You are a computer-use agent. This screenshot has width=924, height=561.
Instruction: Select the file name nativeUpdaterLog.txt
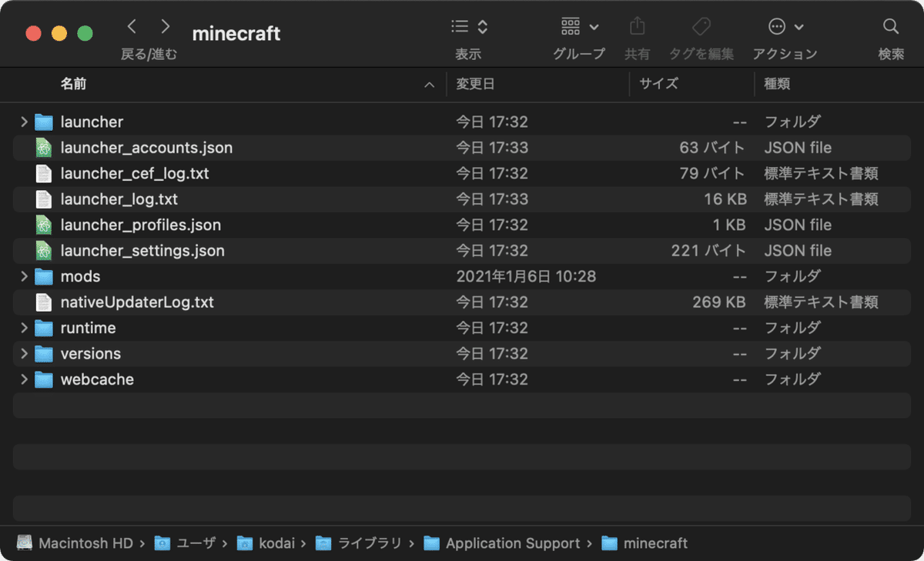tap(137, 302)
